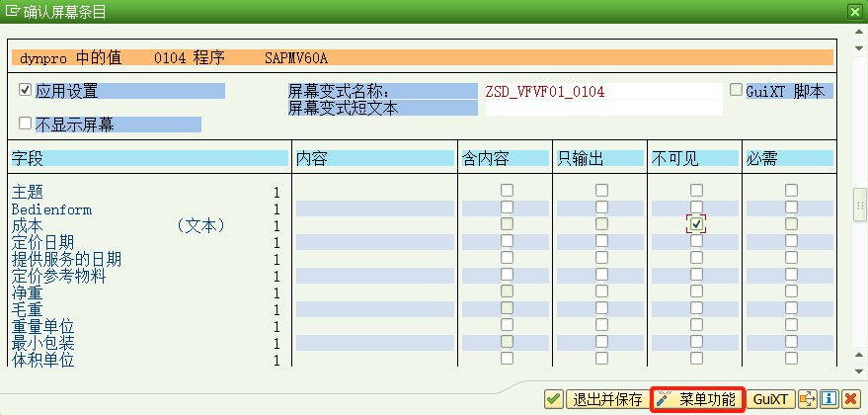Check 不可见 for the 定价参考物料 row

[x=696, y=275]
